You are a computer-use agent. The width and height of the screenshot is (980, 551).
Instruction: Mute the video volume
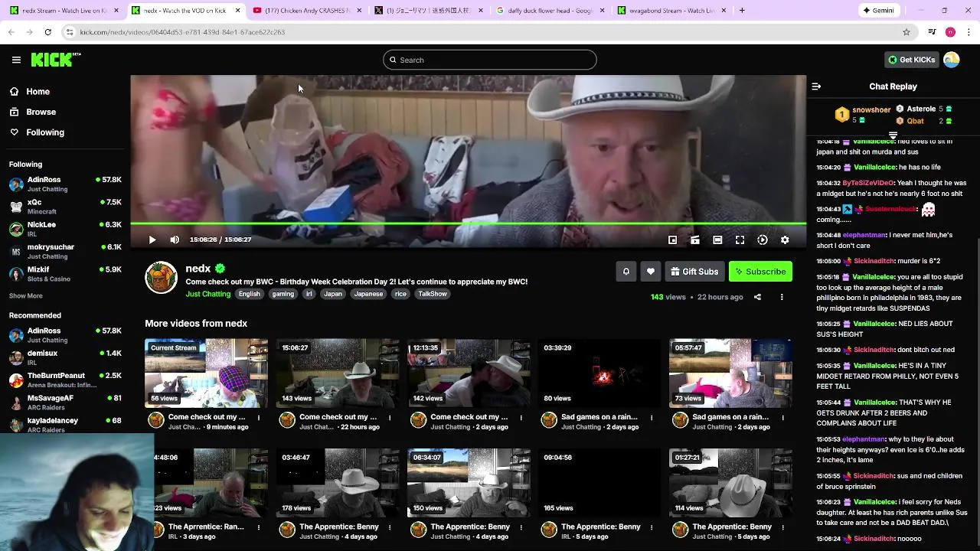175,240
